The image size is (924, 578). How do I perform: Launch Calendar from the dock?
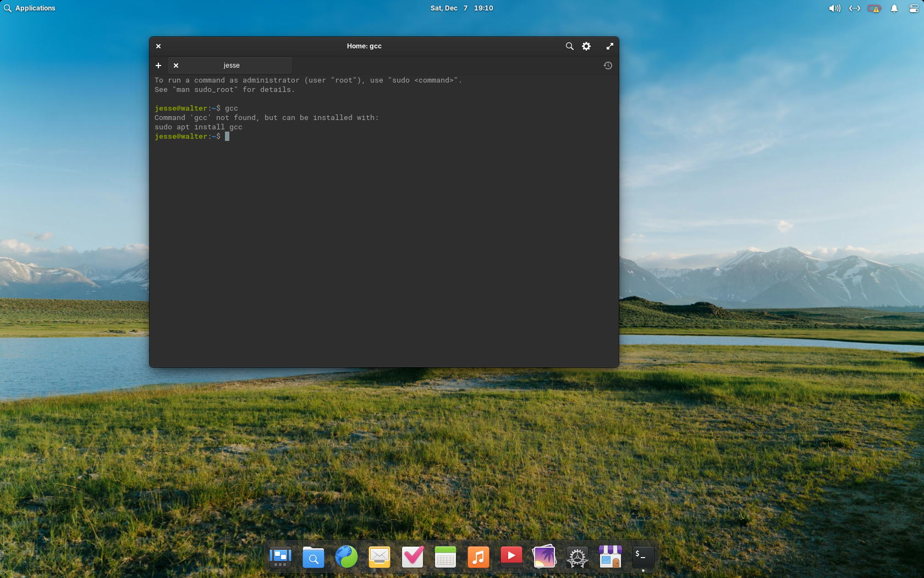tap(446, 557)
